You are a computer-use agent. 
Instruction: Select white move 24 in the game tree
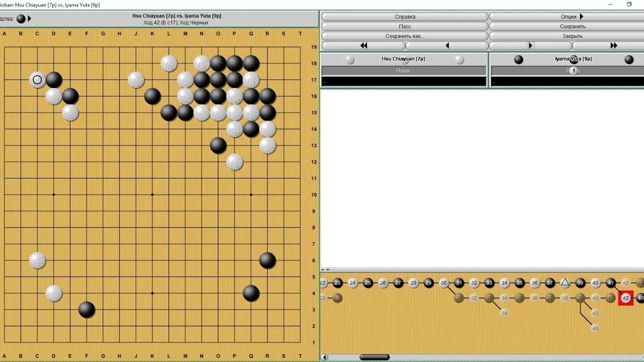click(353, 283)
